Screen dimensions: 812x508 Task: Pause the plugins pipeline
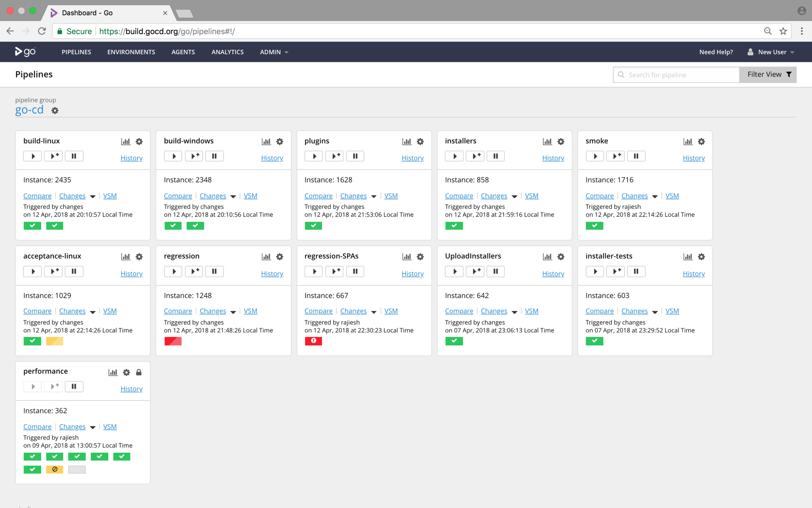(x=355, y=156)
